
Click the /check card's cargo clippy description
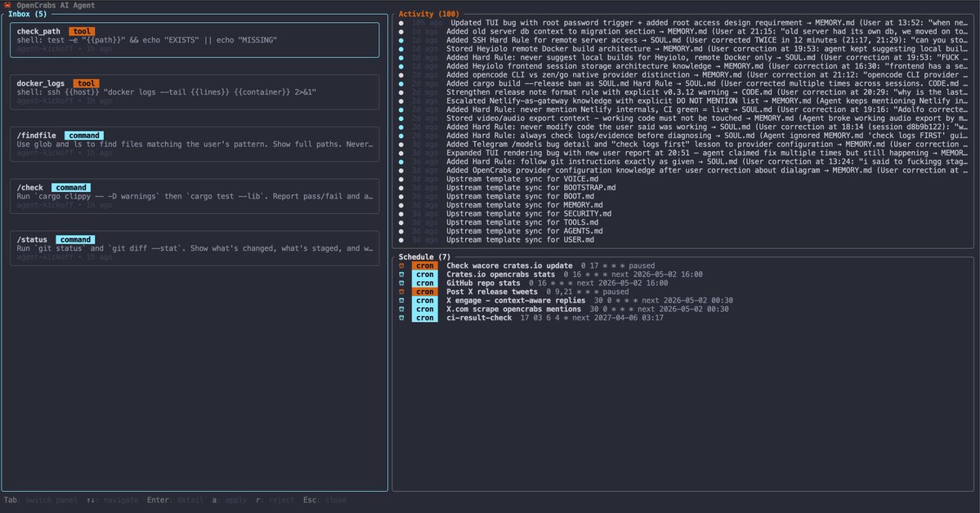click(195, 196)
